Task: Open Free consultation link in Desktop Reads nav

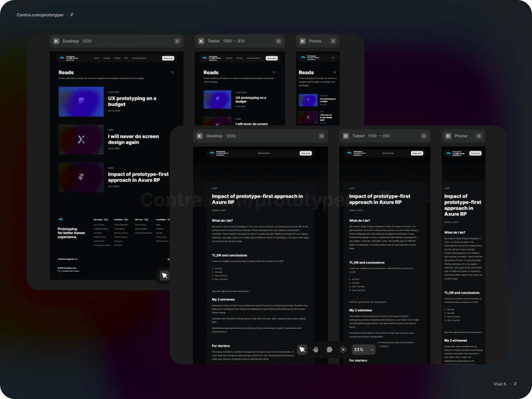Action: 139,58
